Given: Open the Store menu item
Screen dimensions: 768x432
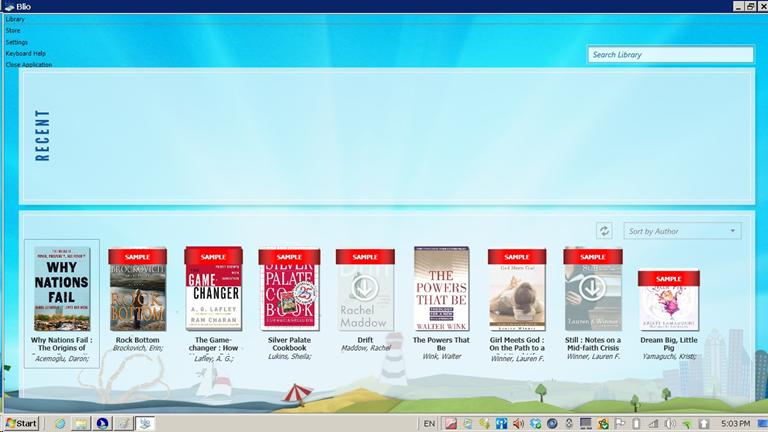Looking at the screenshot, I should coord(13,30).
